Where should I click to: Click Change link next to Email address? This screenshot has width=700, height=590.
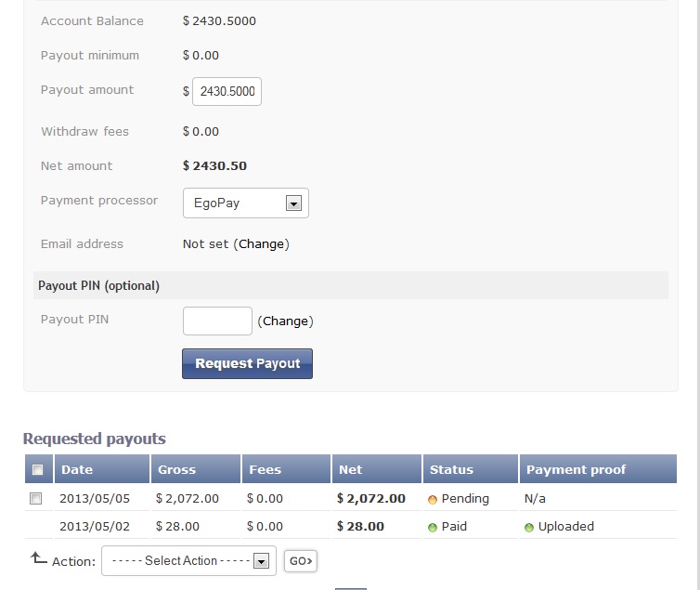(261, 244)
